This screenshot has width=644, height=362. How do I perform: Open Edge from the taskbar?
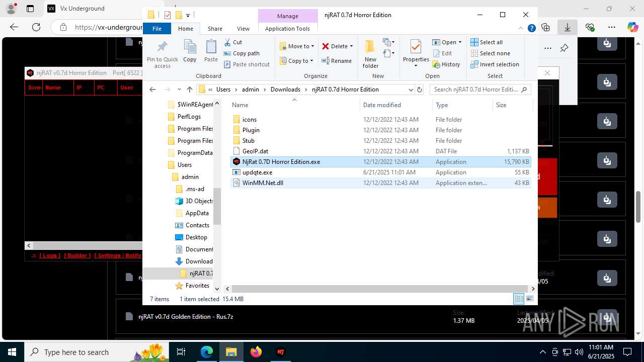[207, 352]
